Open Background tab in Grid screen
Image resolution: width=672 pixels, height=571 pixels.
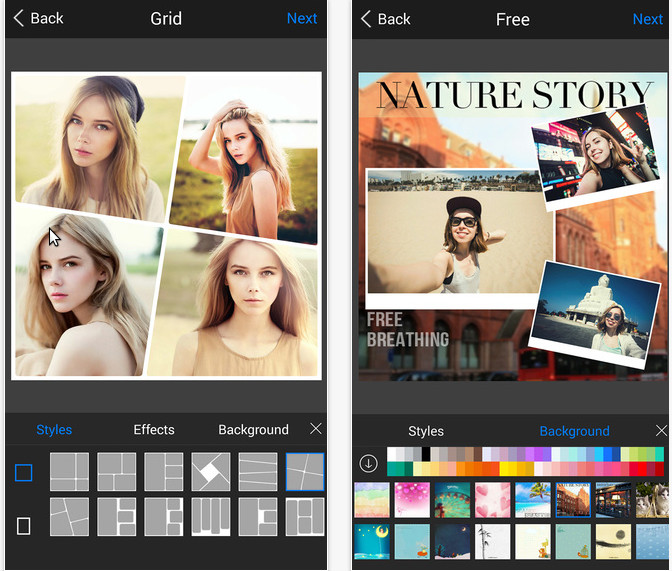click(253, 430)
